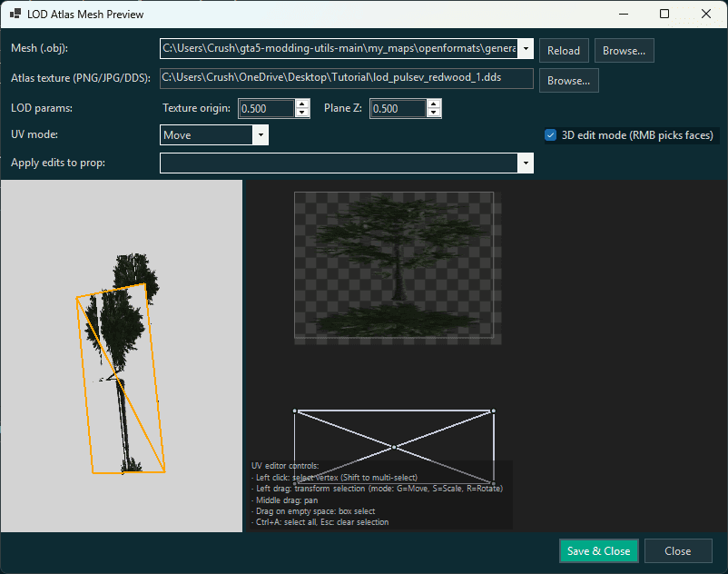Open the UV mode dropdown showing Move
Image resolution: width=728 pixels, height=574 pixels.
tap(261, 134)
